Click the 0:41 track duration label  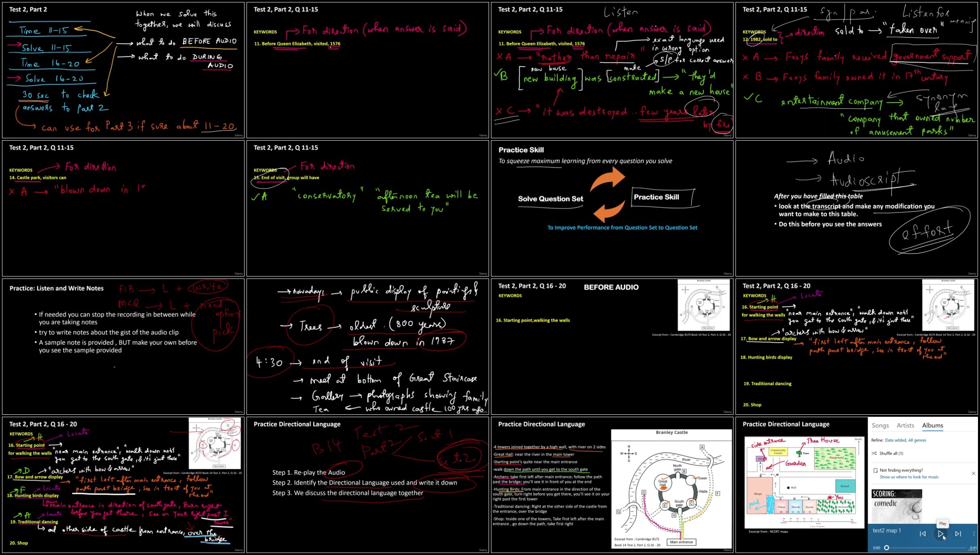[x=973, y=548]
